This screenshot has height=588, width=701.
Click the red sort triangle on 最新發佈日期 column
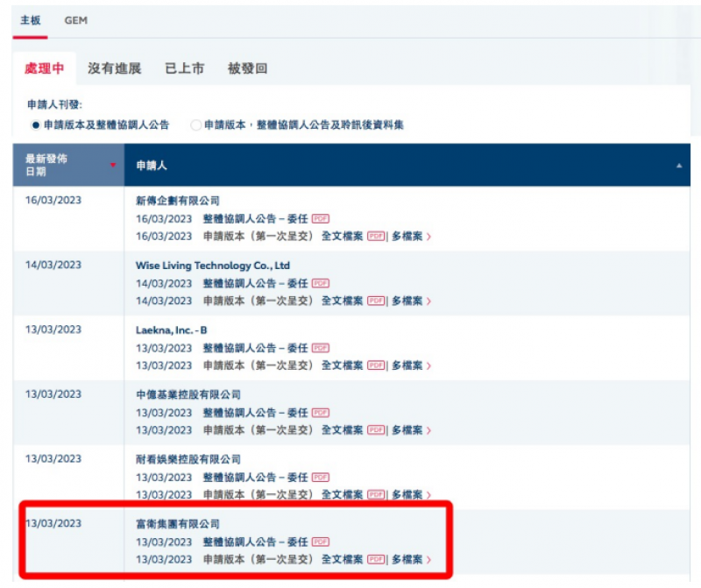pyautogui.click(x=113, y=163)
